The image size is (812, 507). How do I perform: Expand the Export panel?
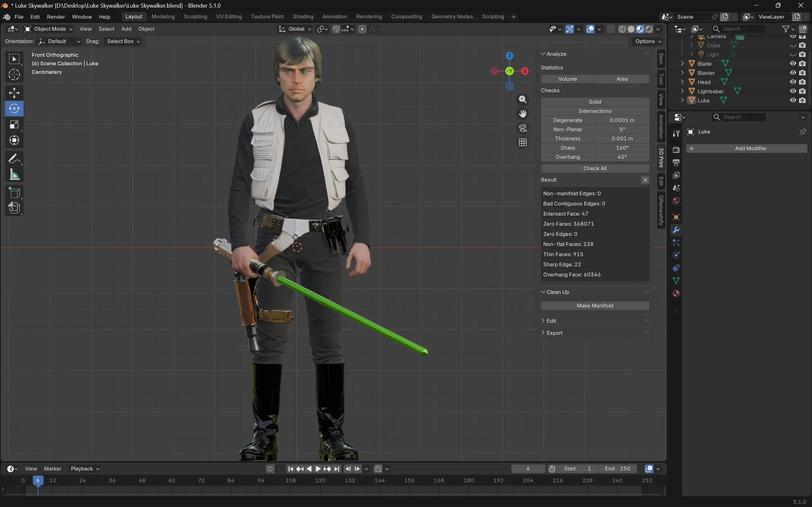coord(595,333)
